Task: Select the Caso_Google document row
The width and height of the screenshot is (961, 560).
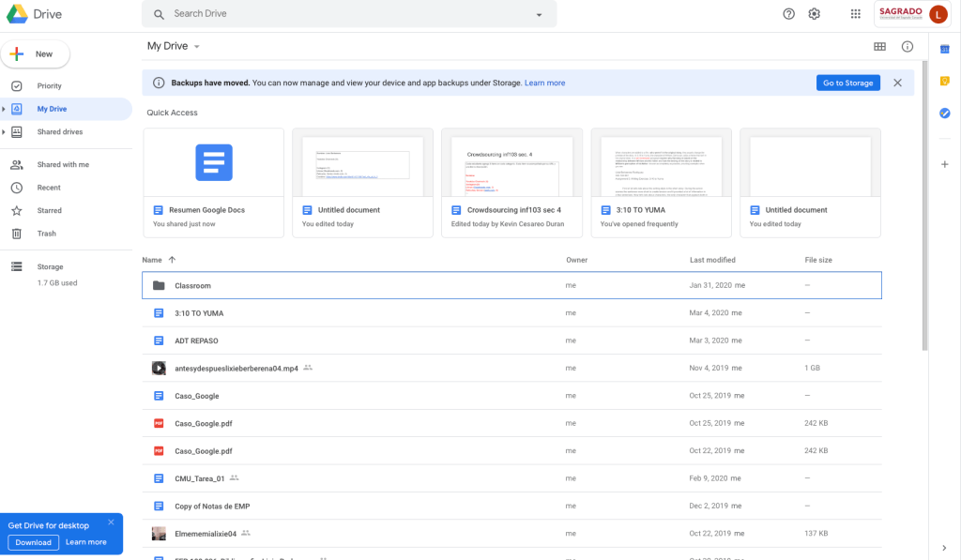Action: click(511, 396)
